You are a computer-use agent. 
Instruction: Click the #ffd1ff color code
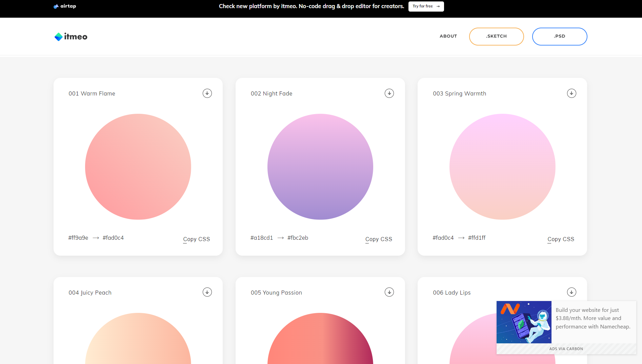click(477, 238)
